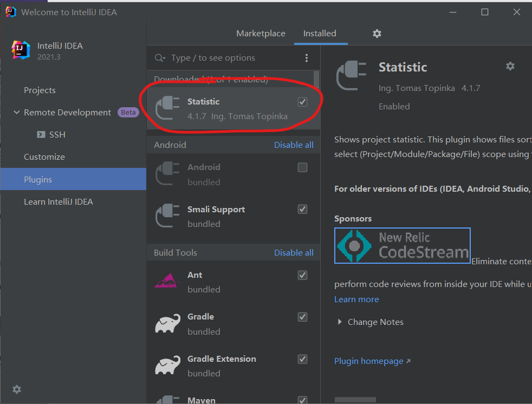This screenshot has width=532, height=404.
Task: Toggle the Gradle Extension checkbox
Action: (x=302, y=359)
